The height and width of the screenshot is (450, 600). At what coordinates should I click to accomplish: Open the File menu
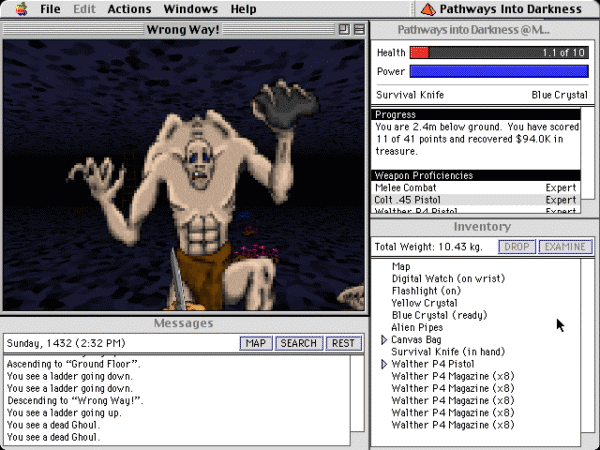pos(52,9)
